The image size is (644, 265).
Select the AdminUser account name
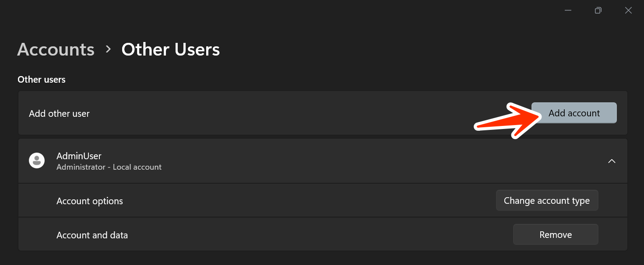pos(79,156)
